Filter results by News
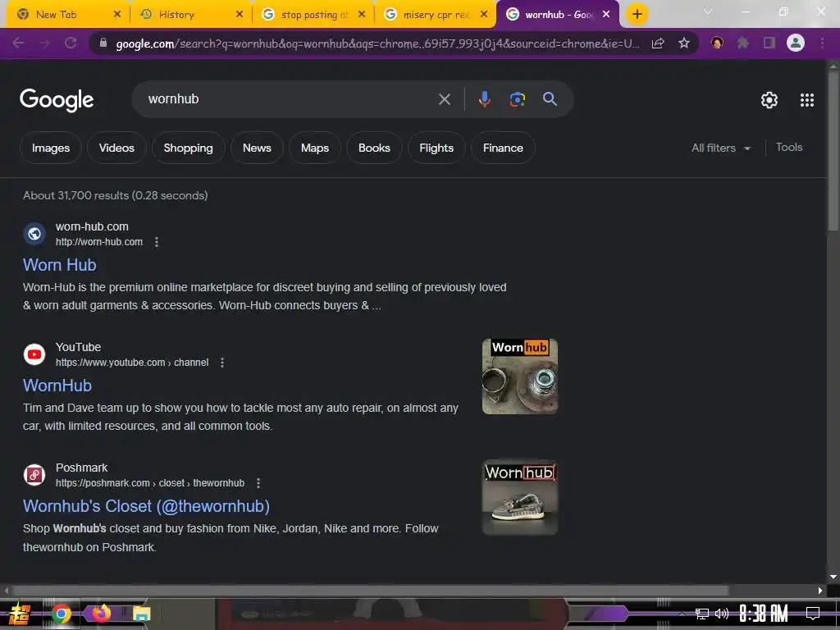840x630 pixels. [257, 148]
